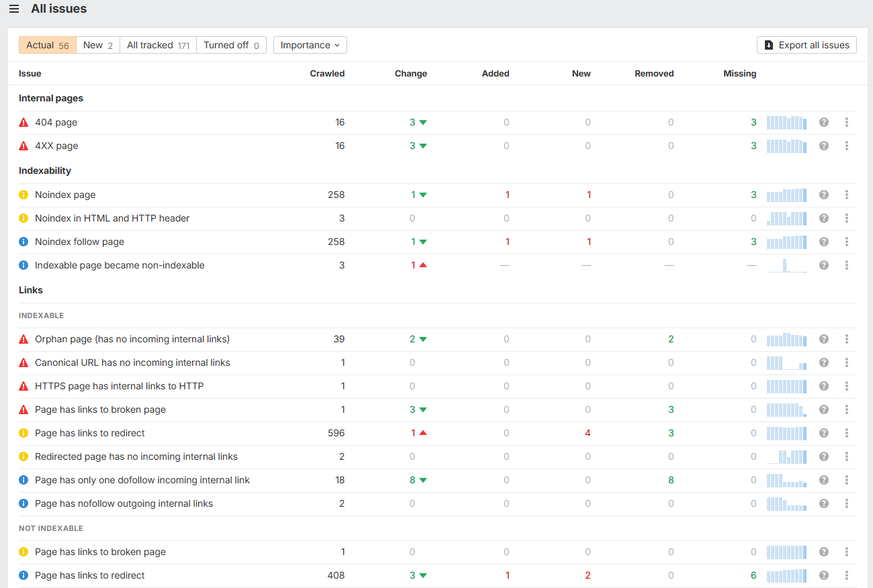Click the blue info icon beside nofollow outgoing links
873x588 pixels.
(x=24, y=503)
